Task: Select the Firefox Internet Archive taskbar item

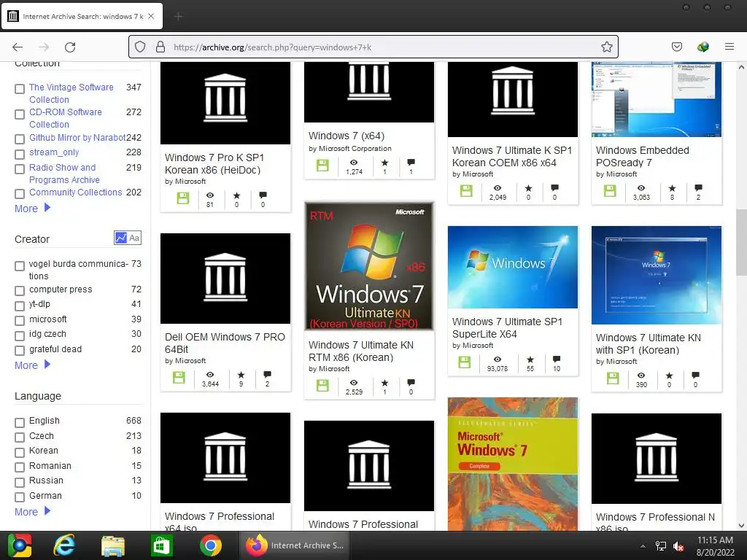Action: (x=295, y=545)
